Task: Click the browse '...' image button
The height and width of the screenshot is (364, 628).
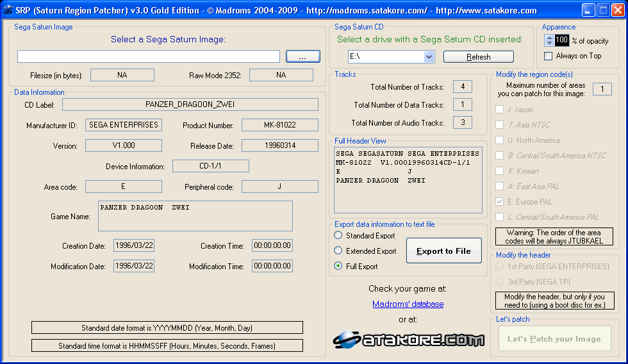Action: tap(302, 56)
